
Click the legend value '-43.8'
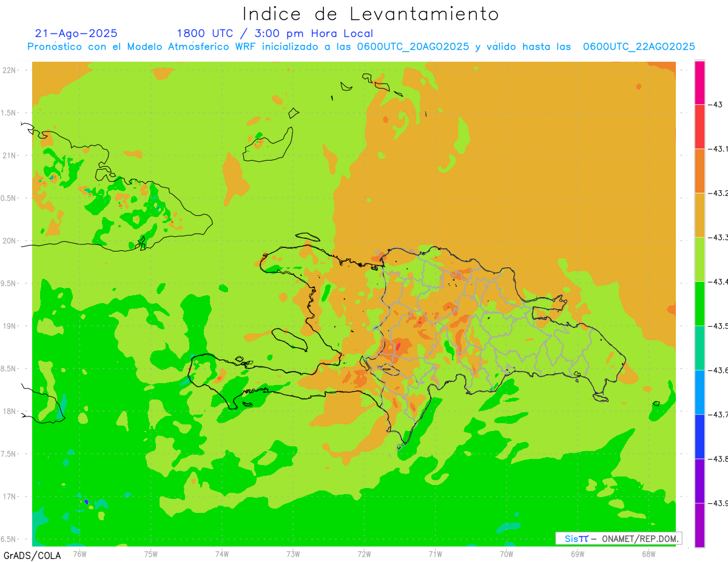point(718,458)
